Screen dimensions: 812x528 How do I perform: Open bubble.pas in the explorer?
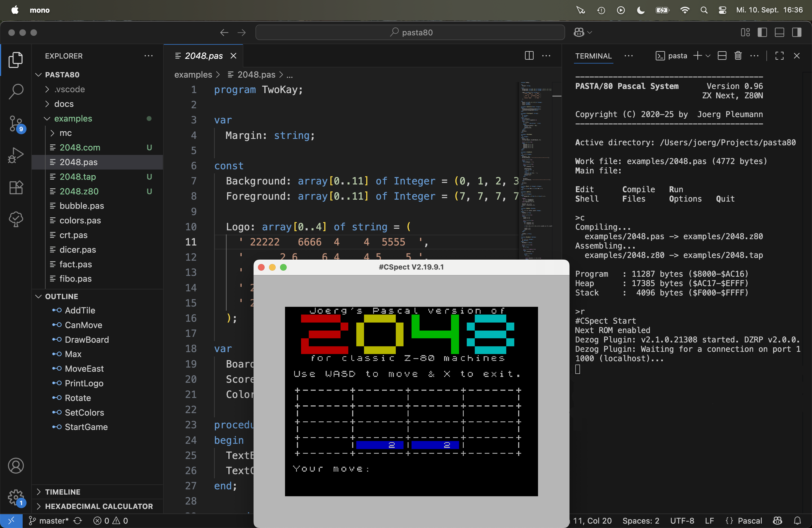[x=97, y=206]
